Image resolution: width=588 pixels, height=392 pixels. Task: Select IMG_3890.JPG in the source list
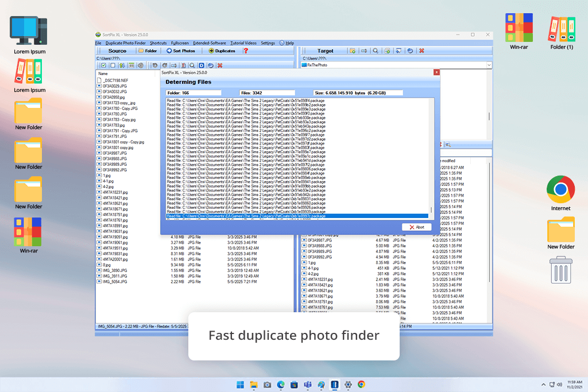(x=115, y=270)
